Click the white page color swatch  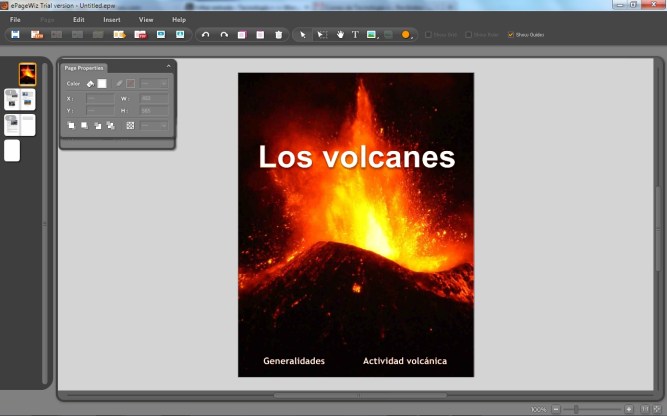(x=101, y=84)
